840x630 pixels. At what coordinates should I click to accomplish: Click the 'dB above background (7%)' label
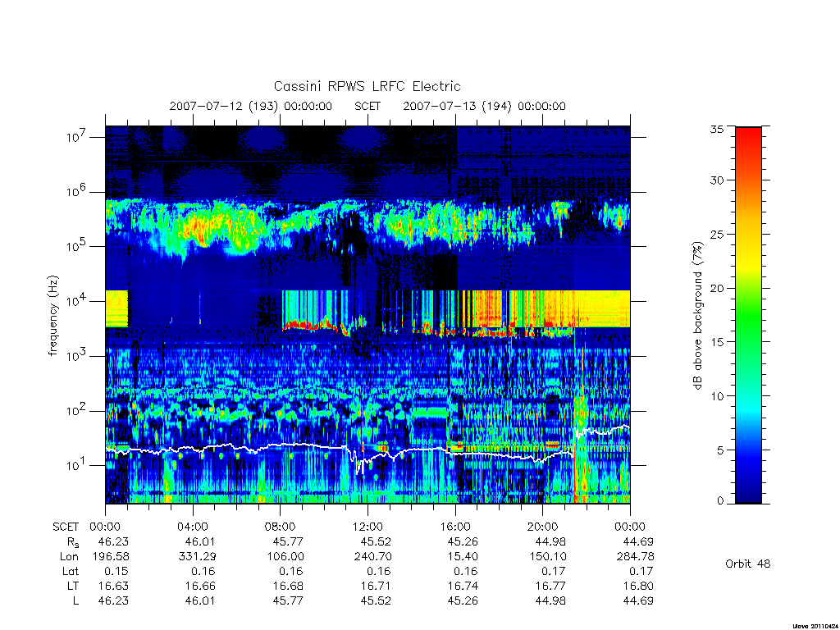pos(697,316)
